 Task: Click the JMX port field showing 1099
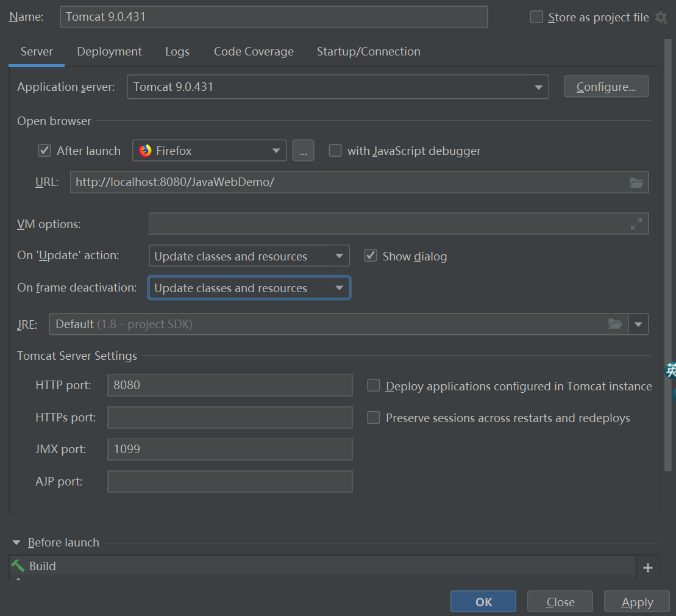click(230, 449)
